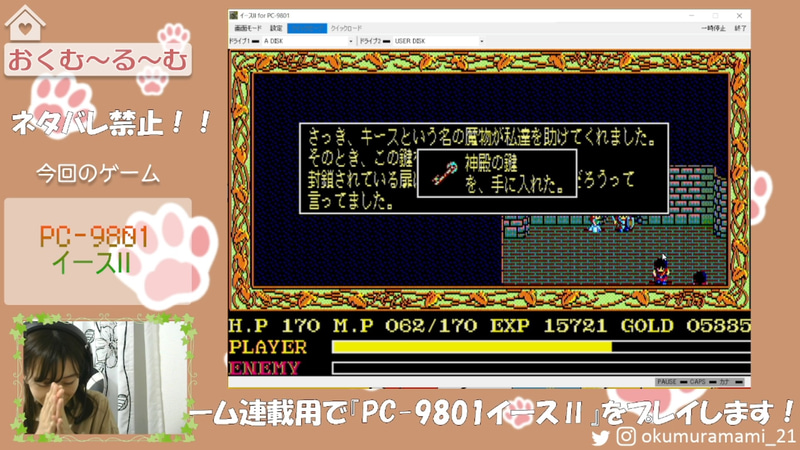Click 一時停止 to pause emulation
Viewport: 800px width, 450px height.
click(x=713, y=29)
